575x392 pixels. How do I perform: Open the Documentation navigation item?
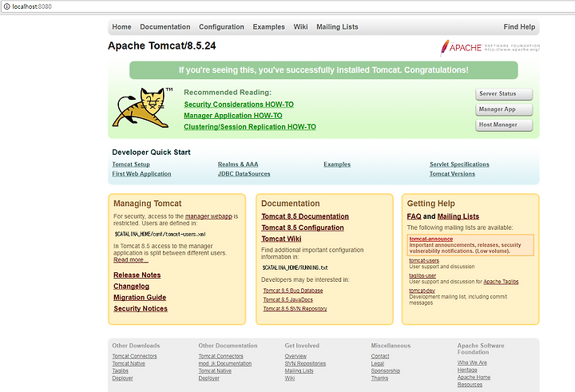coord(165,27)
